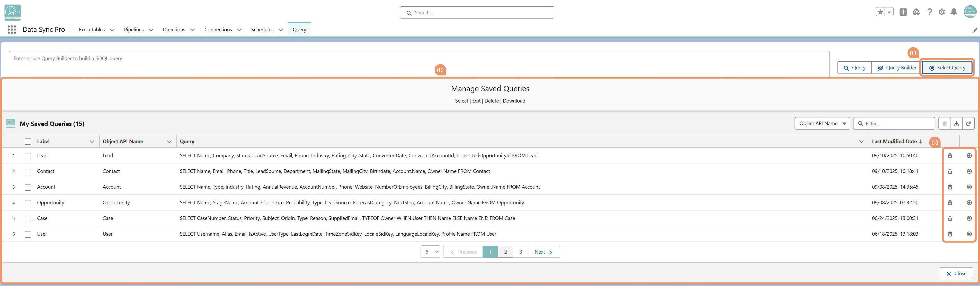The image size is (980, 286).
Task: Tick the Case query checkbox
Action: pyautogui.click(x=28, y=219)
